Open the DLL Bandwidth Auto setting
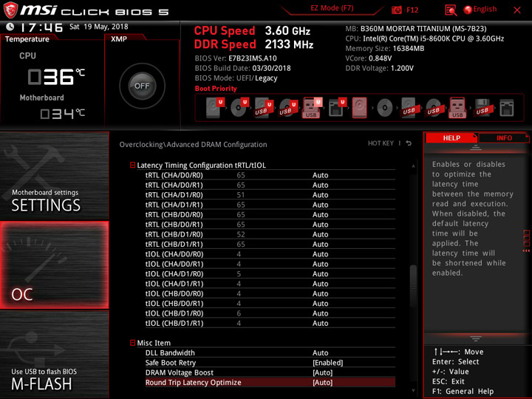This screenshot has width=532, height=399. pyautogui.click(x=320, y=353)
